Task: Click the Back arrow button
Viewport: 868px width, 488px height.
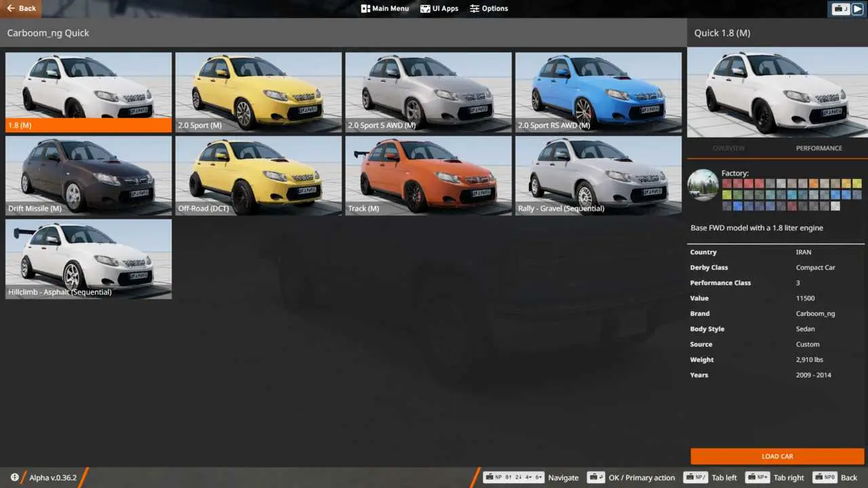Action: point(21,8)
